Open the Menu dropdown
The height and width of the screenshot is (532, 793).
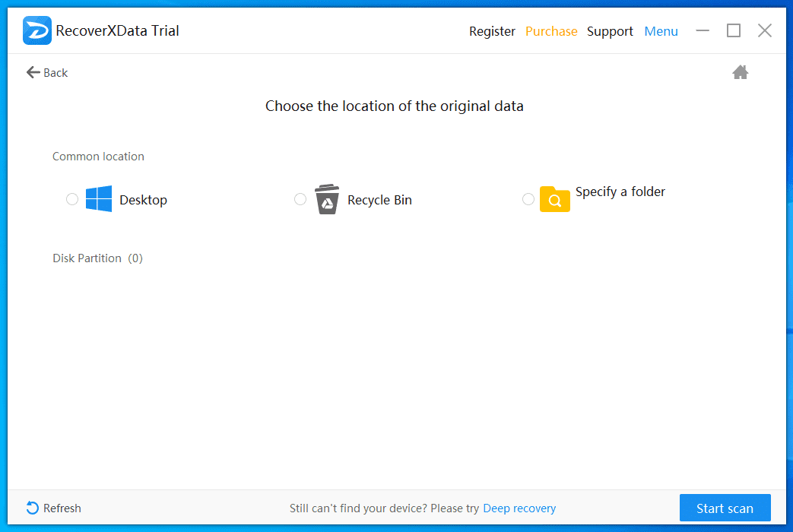(661, 31)
